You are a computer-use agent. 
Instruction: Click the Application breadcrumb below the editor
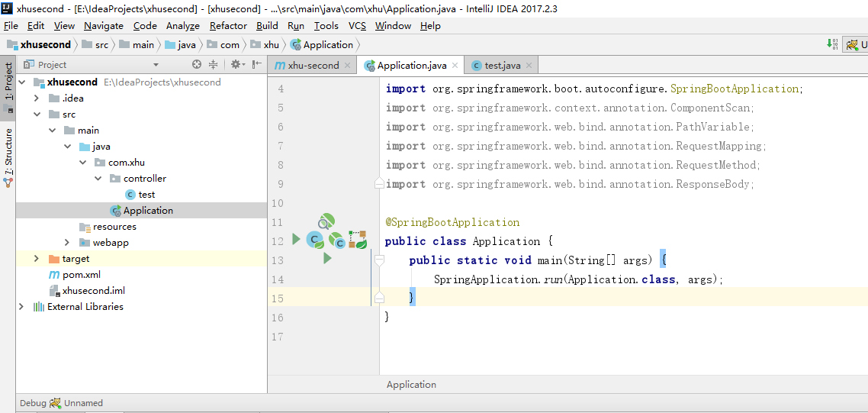pos(411,385)
